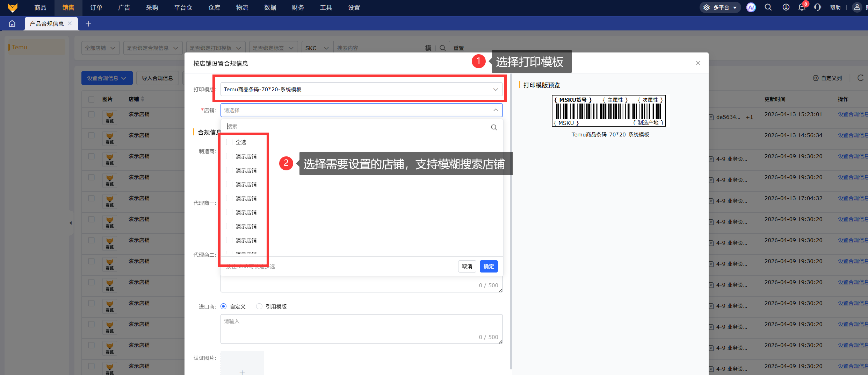Image resolution: width=868 pixels, height=375 pixels.
Task: Click the document icon beside de5634...
Action: pyautogui.click(x=711, y=117)
